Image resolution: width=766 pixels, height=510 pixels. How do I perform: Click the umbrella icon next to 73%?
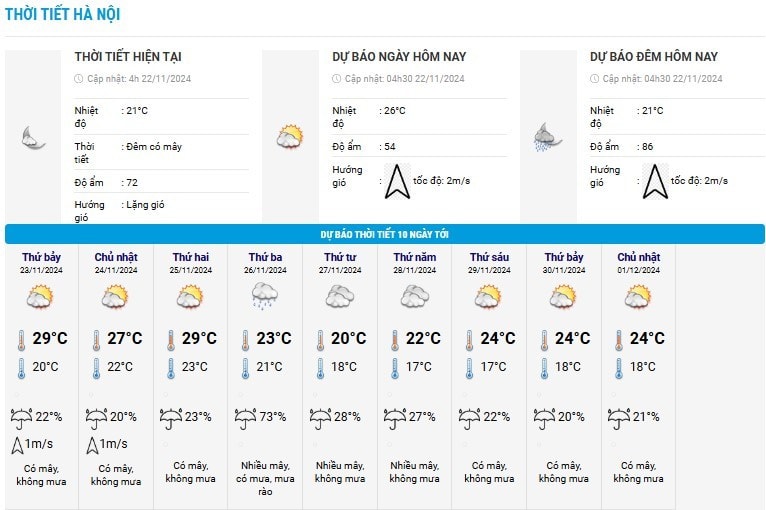point(245,419)
